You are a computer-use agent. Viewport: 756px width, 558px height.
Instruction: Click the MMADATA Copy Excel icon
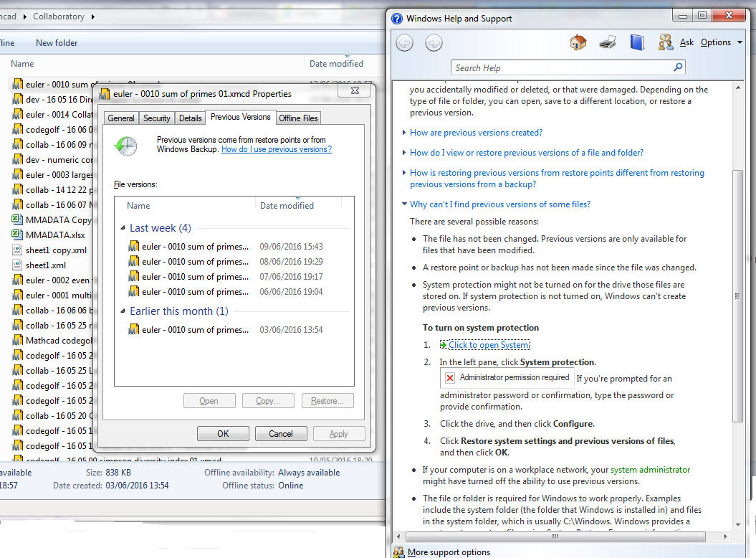(17, 219)
